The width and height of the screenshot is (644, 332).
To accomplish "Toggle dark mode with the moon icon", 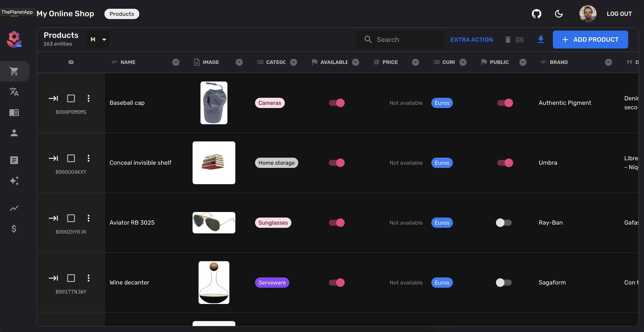I will tap(559, 14).
